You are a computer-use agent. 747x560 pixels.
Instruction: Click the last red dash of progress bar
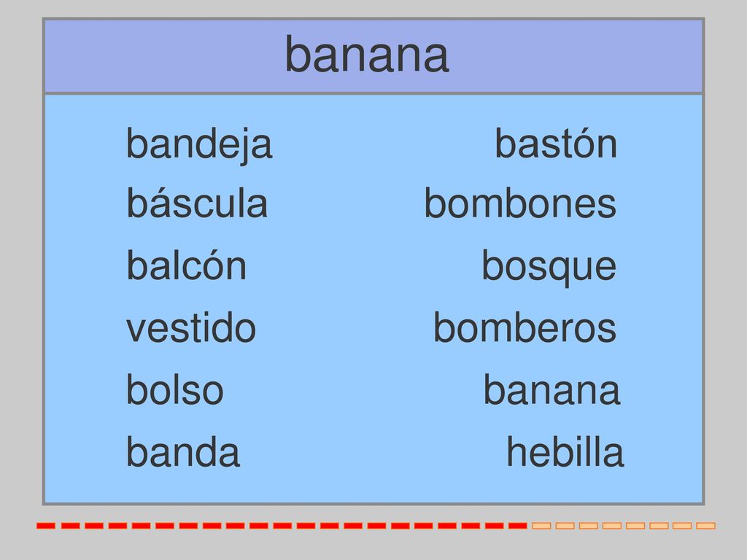518,526
